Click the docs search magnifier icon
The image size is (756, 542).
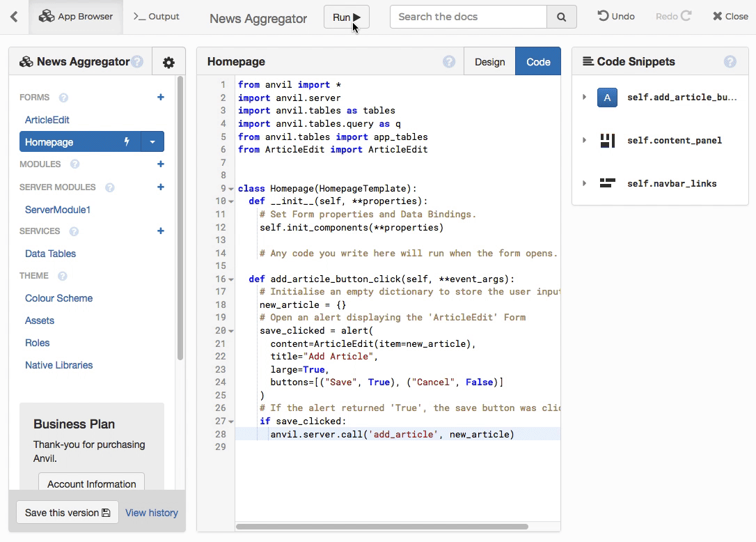(562, 17)
